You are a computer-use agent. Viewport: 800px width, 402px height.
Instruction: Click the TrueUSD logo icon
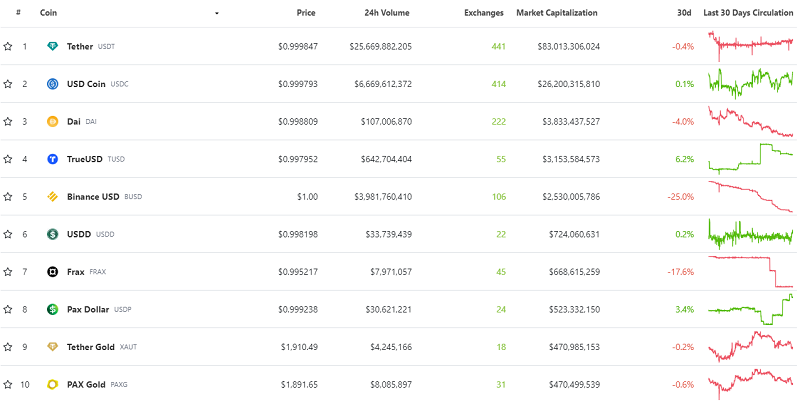53,159
